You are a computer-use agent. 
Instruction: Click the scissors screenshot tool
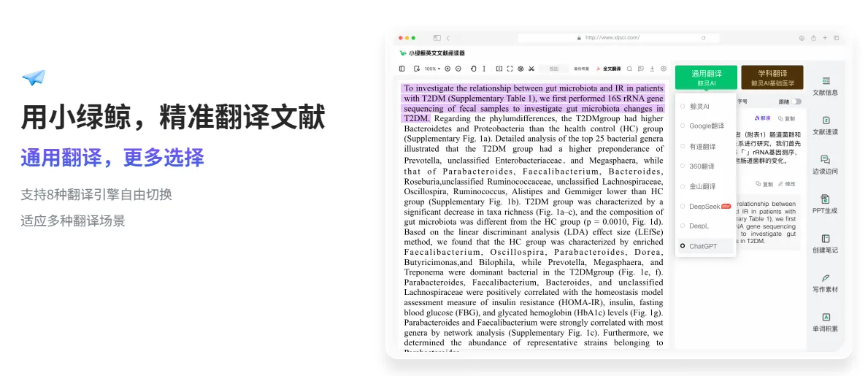coord(531,69)
